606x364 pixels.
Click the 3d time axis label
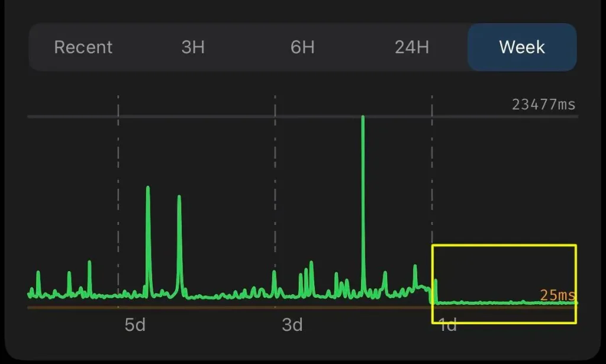pyautogui.click(x=292, y=325)
